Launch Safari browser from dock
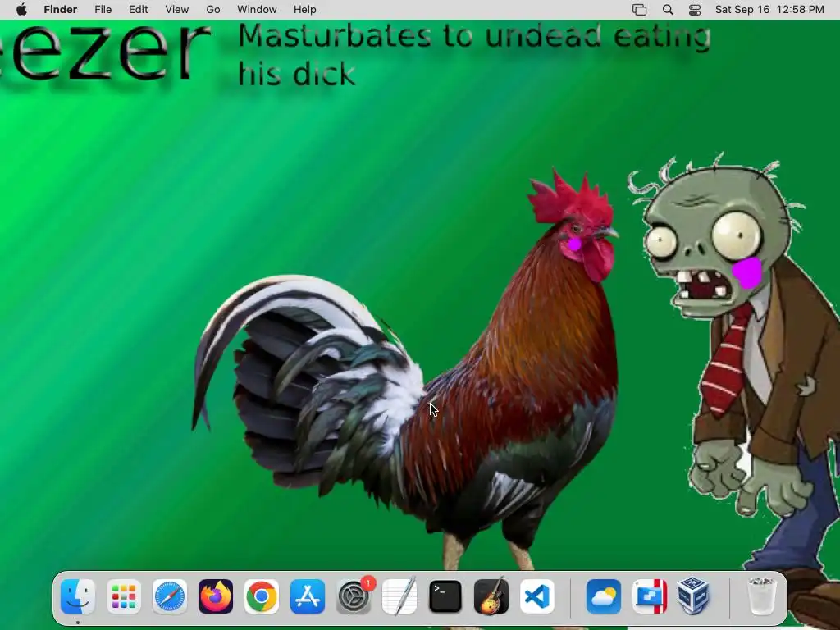 pos(170,596)
